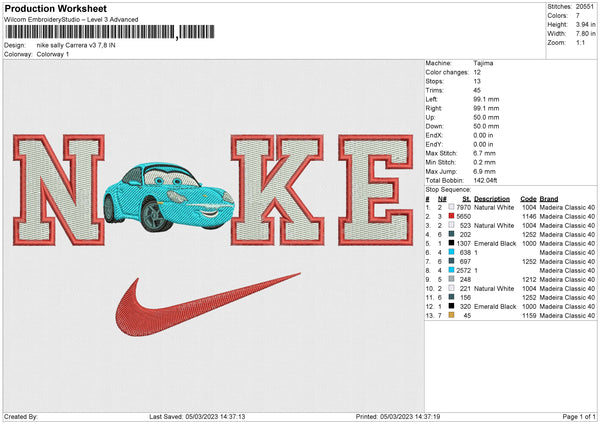This screenshot has width=600, height=424.
Task: Click the 'Created By:' footer label
Action: click(x=21, y=416)
